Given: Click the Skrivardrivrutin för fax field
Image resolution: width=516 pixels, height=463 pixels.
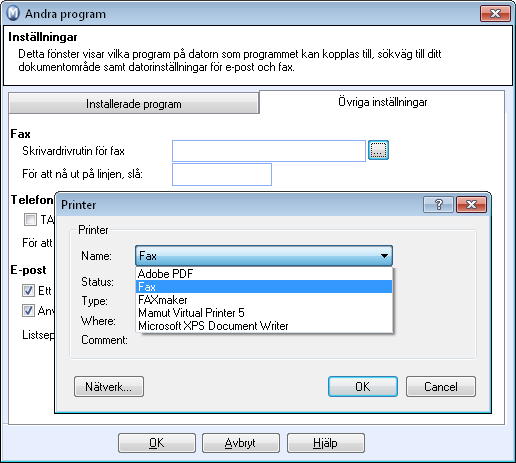Looking at the screenshot, I should (x=269, y=151).
